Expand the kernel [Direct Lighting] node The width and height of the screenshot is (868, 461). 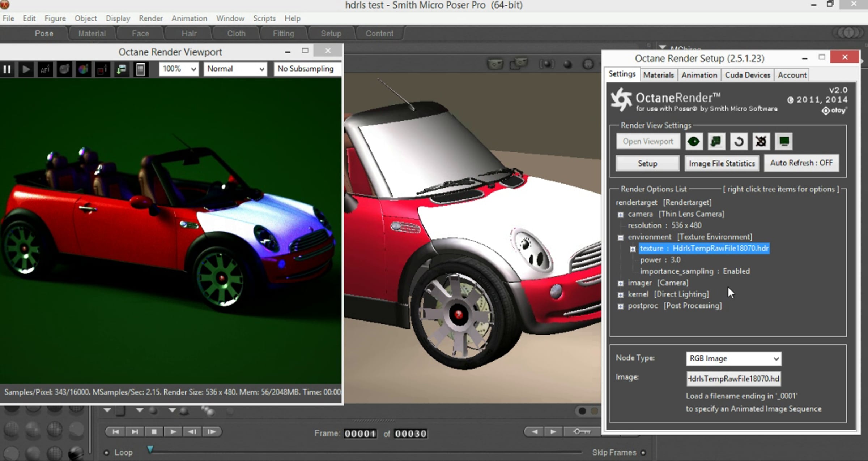coord(621,295)
